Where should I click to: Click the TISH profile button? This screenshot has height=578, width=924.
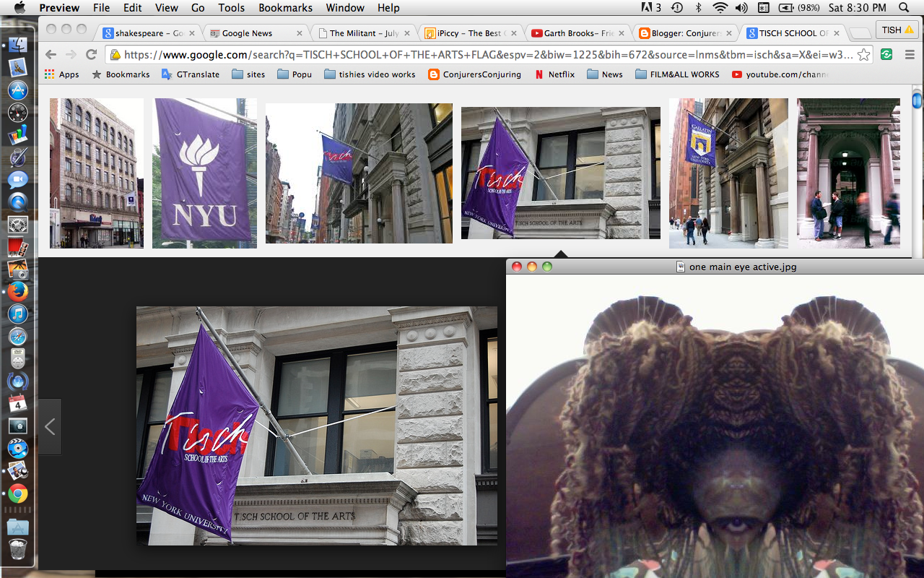tap(897, 30)
